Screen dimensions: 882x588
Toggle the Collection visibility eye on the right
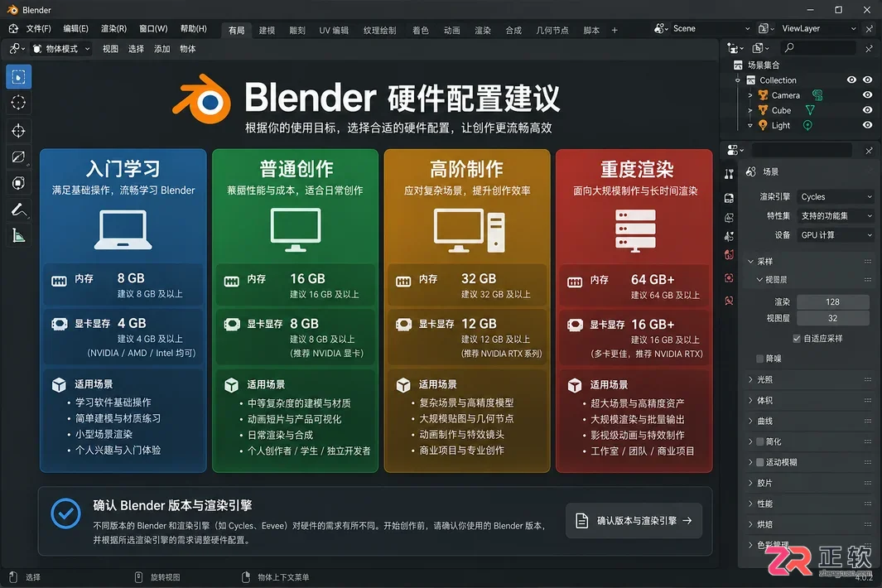click(868, 80)
